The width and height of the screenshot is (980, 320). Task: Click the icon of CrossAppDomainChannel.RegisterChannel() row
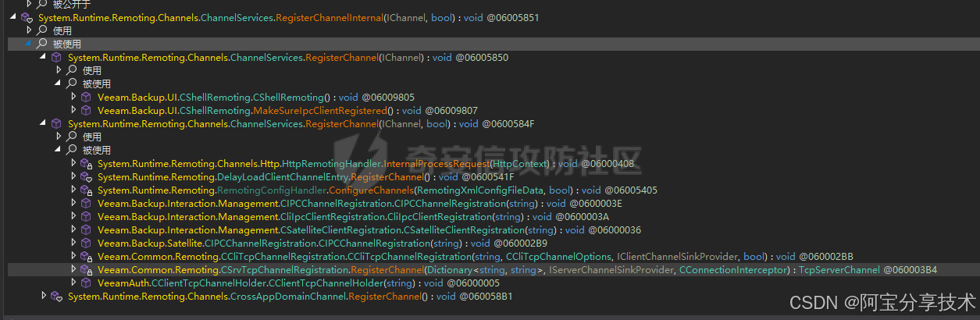[x=56, y=296]
